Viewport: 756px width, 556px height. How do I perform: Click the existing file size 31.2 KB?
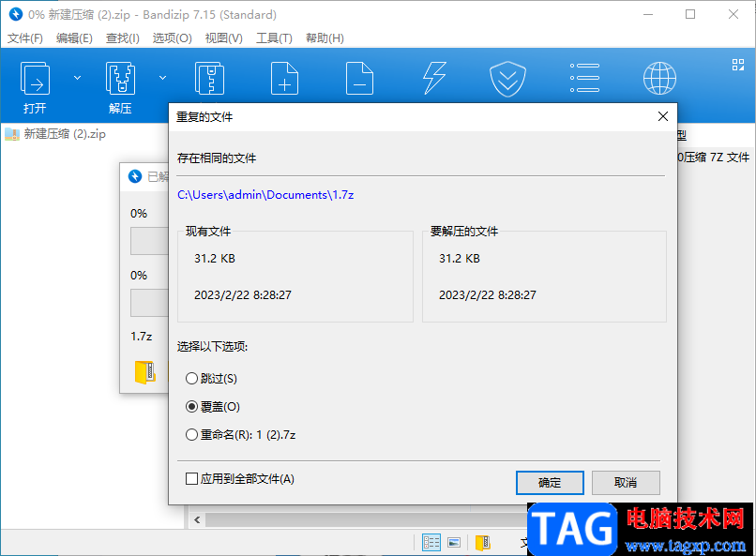click(215, 258)
